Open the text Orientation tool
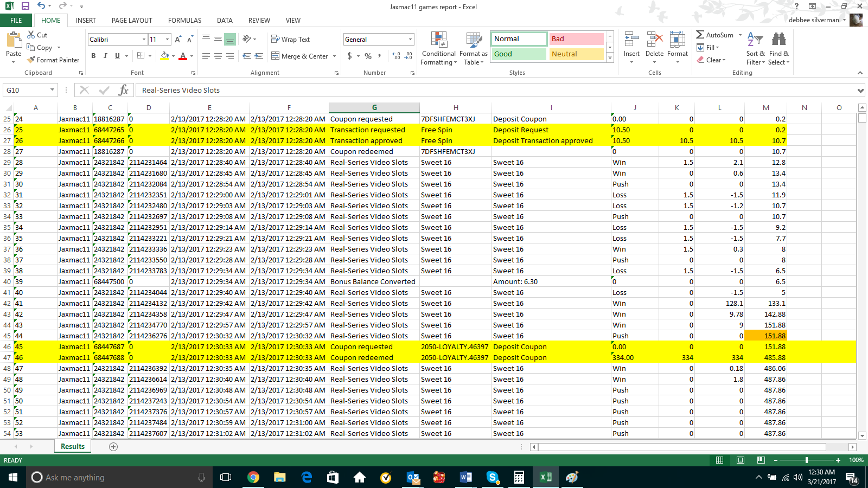The image size is (868, 488). pyautogui.click(x=247, y=39)
